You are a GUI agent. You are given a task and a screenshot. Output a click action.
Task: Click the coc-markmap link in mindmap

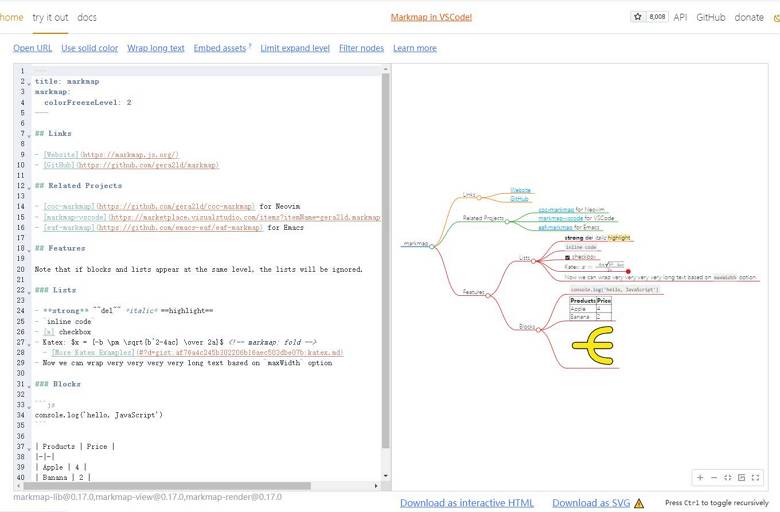556,210
